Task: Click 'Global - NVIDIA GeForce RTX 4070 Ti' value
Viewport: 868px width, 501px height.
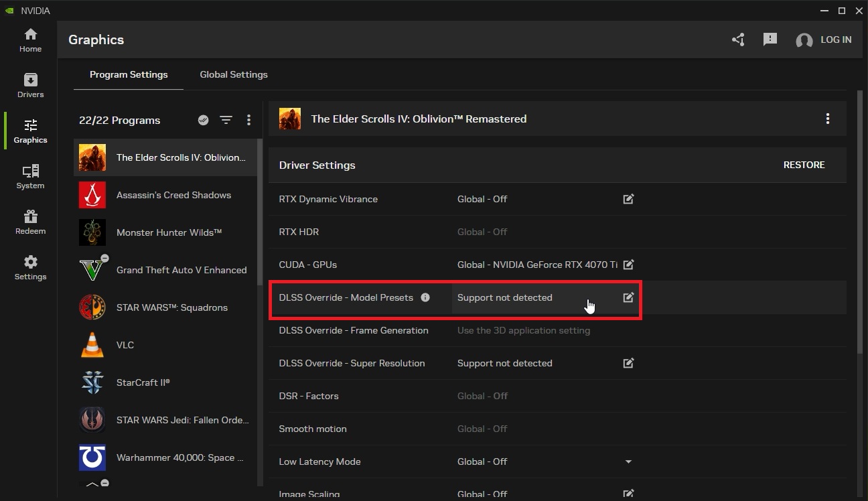Action: (537, 265)
